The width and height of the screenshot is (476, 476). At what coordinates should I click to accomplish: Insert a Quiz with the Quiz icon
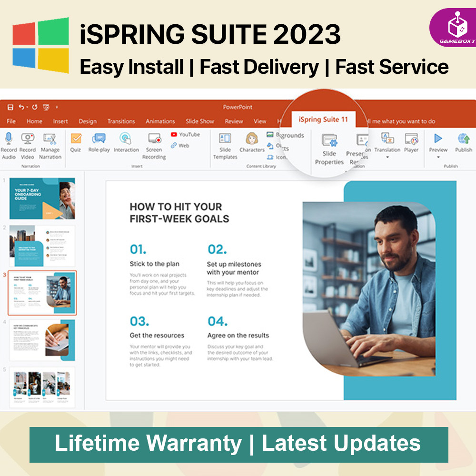[76, 139]
